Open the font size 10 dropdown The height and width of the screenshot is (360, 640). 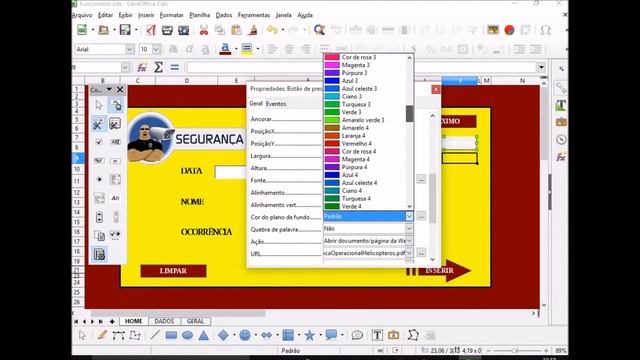157,49
